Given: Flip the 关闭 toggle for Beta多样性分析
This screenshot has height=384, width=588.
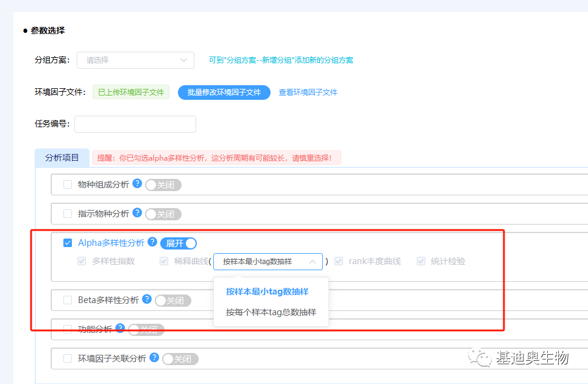Looking at the screenshot, I should pos(174,300).
